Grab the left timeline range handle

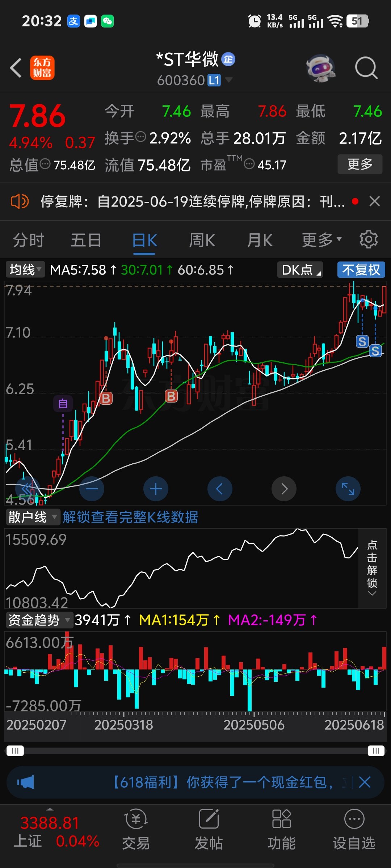(x=15, y=751)
